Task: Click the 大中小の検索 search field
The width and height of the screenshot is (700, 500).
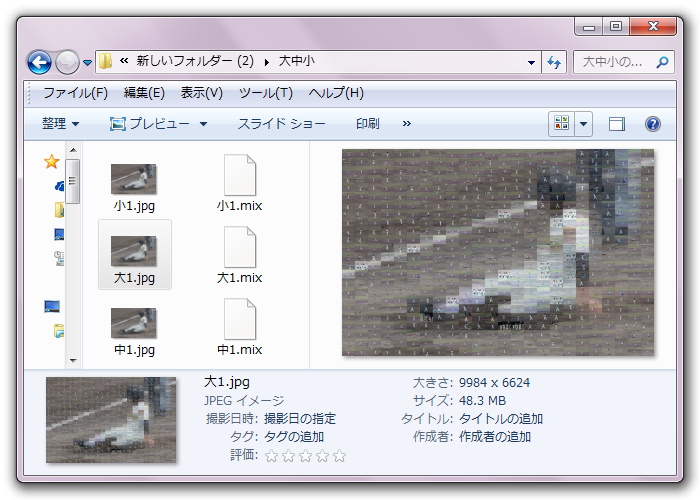Action: pyautogui.click(x=624, y=62)
